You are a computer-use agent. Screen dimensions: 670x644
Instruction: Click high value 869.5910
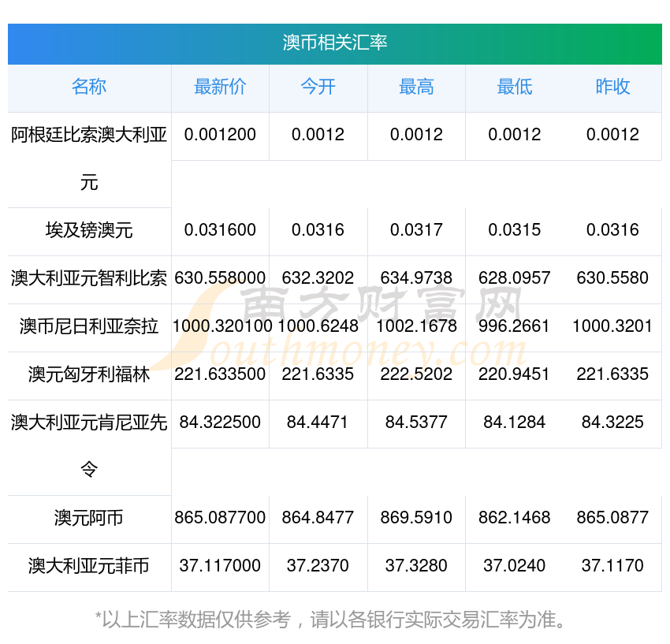coord(416,518)
